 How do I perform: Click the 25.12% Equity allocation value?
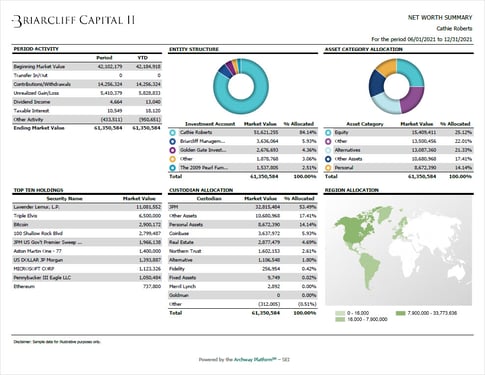tap(463, 133)
